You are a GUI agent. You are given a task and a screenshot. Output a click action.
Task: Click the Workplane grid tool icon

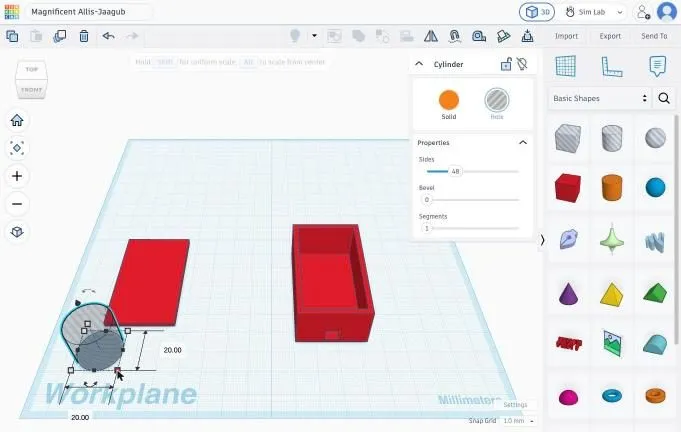tap(566, 66)
